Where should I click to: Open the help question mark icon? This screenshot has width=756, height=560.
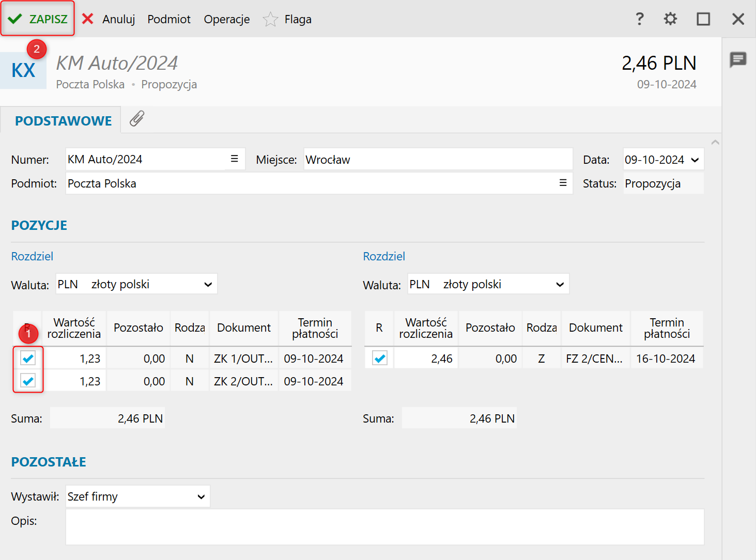639,19
